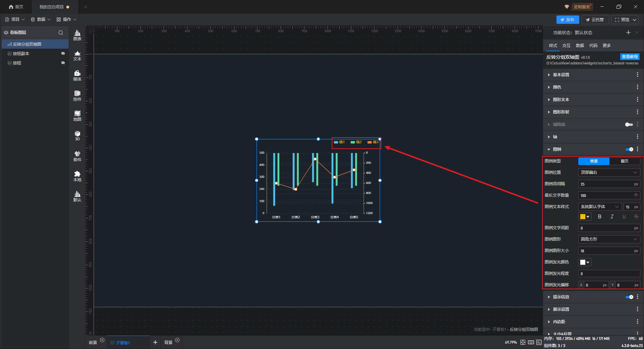This screenshot has height=349, width=644.
Task: Open the 项目 menu
Action: pyautogui.click(x=15, y=19)
